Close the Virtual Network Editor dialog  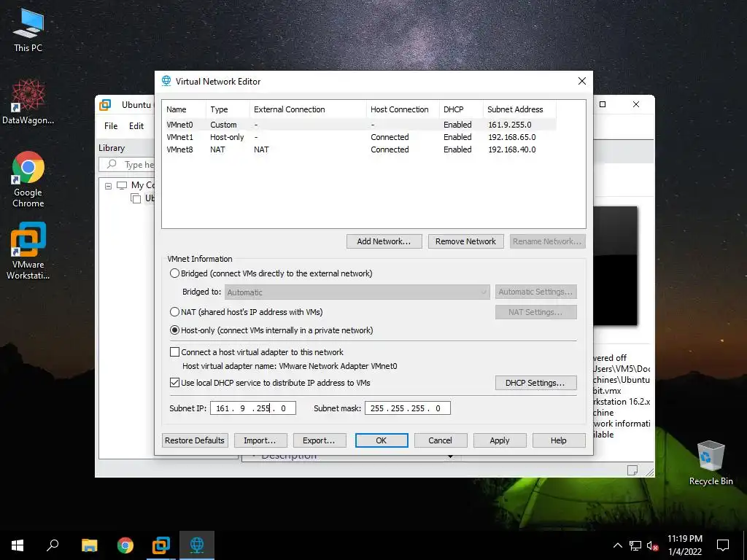click(581, 81)
